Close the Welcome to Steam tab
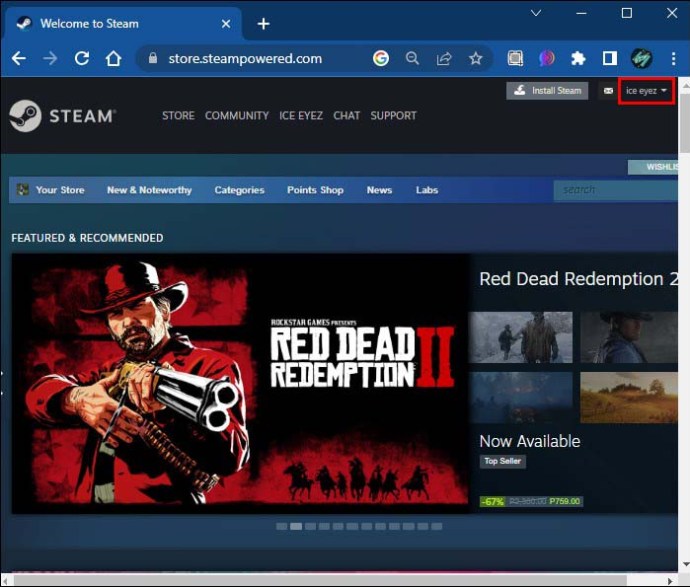690x587 pixels. [x=226, y=24]
